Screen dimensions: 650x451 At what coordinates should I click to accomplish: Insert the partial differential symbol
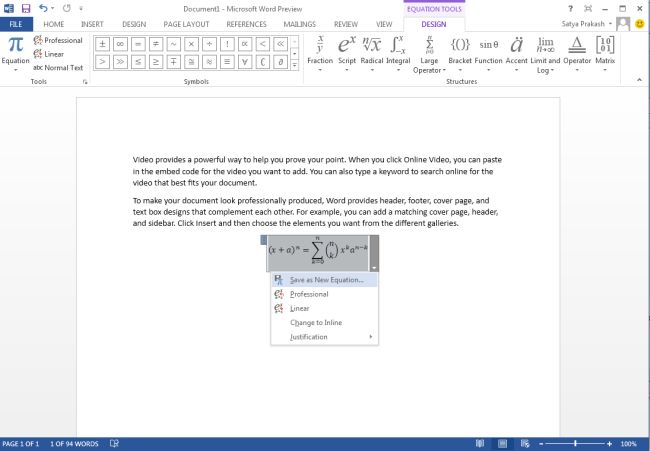point(281,62)
